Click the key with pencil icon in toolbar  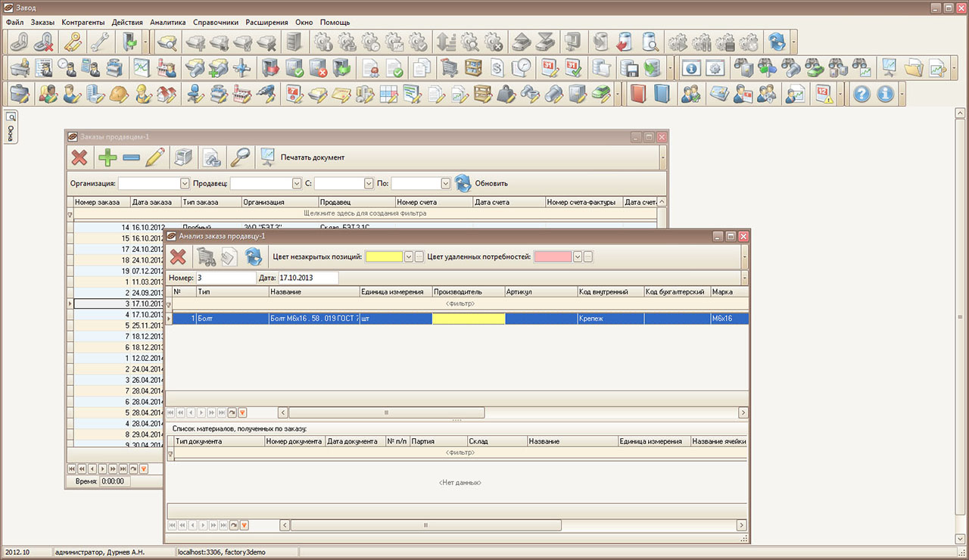[73, 42]
